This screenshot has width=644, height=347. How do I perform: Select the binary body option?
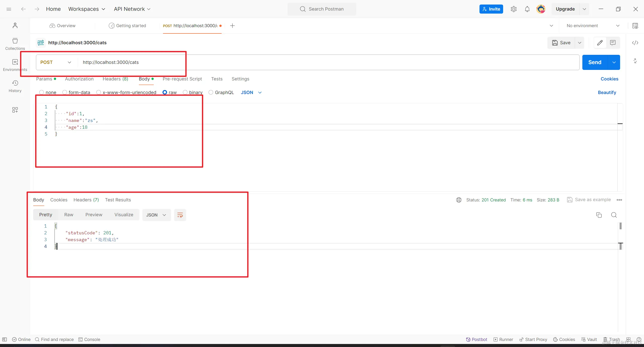185,92
